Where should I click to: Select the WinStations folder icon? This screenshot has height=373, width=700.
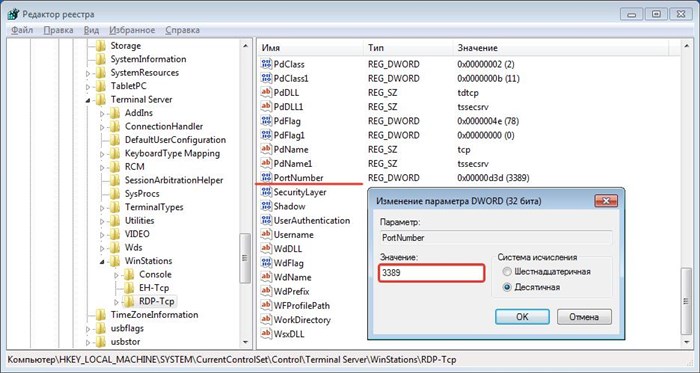coord(115,261)
